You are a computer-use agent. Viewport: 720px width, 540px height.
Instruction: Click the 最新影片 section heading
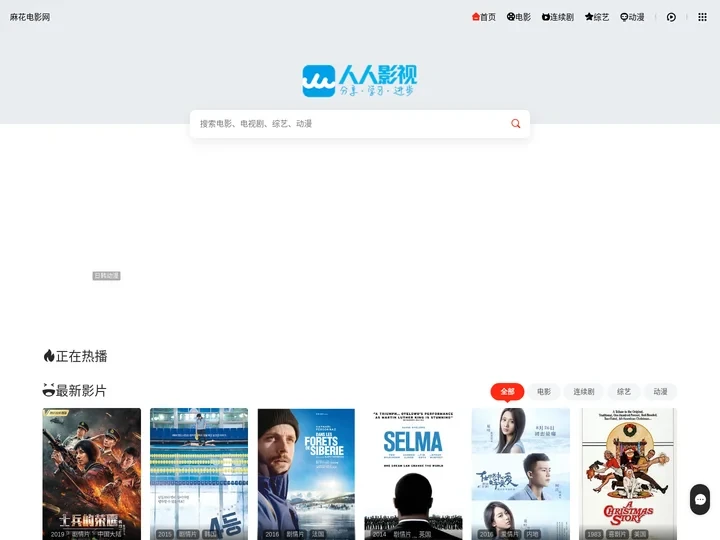[x=81, y=391]
